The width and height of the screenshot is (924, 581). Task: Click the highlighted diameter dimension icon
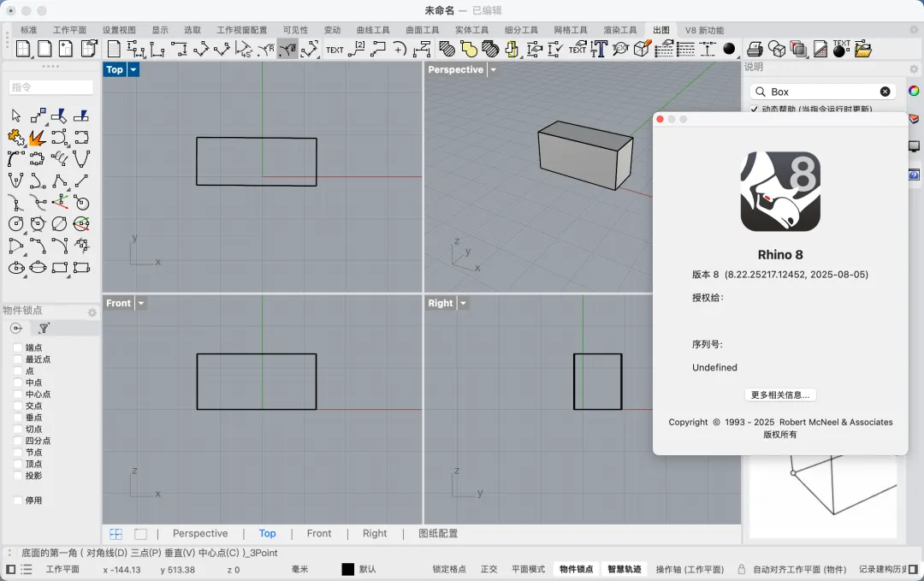[x=287, y=50]
